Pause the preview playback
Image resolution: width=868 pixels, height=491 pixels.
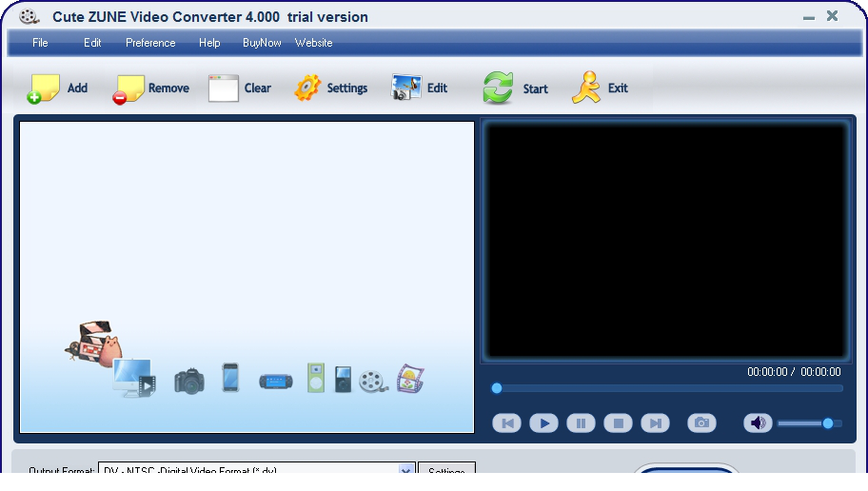[581, 423]
